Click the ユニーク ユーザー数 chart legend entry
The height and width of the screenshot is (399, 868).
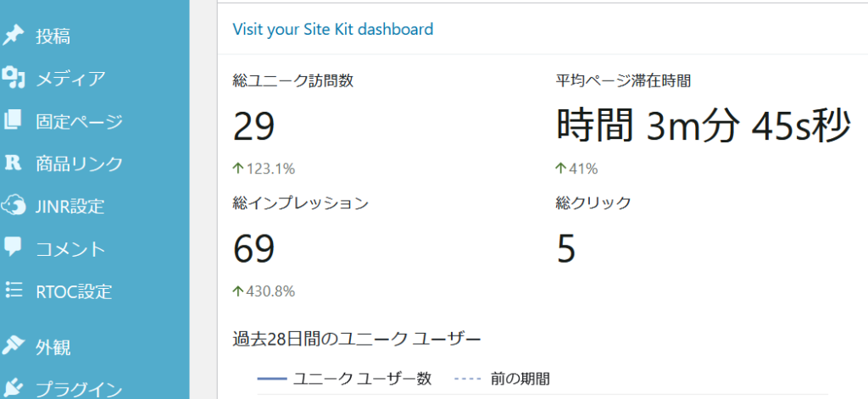click(344, 379)
